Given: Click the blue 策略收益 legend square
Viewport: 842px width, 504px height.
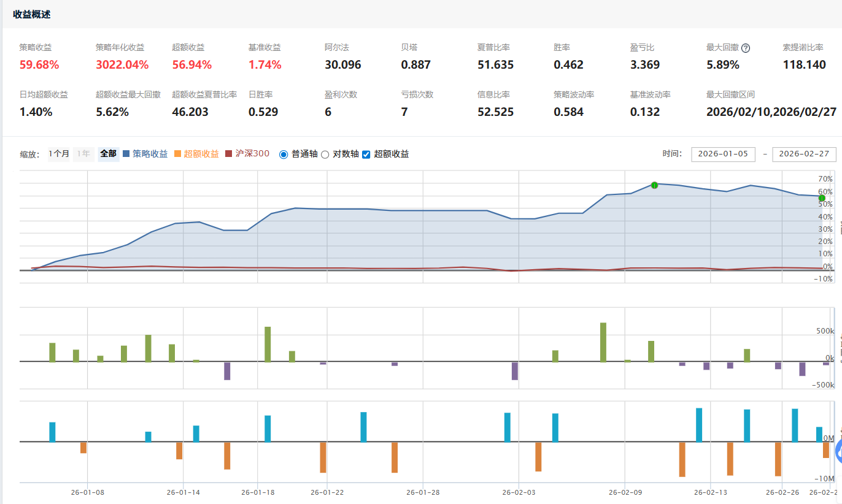Looking at the screenshot, I should (x=126, y=154).
